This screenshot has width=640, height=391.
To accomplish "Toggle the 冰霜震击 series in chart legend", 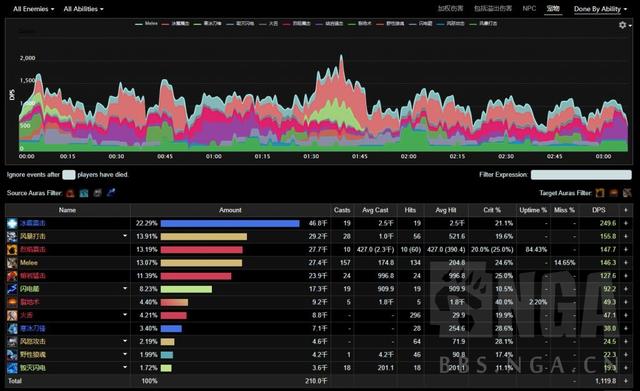I will [x=176, y=24].
